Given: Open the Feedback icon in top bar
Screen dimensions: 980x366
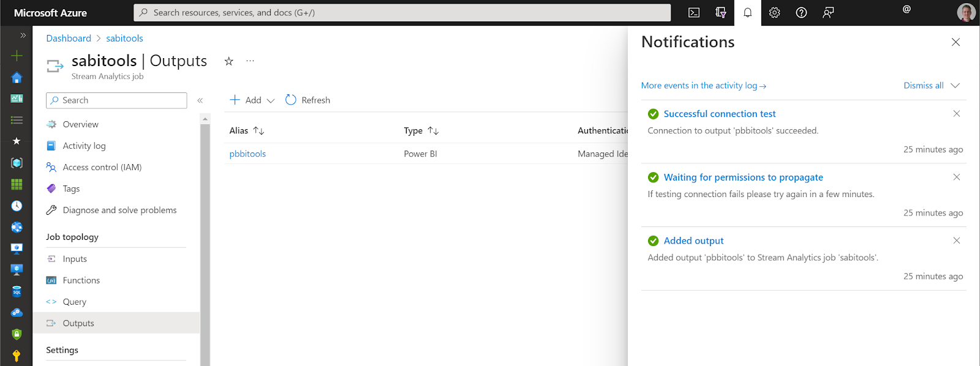Looking at the screenshot, I should point(828,13).
